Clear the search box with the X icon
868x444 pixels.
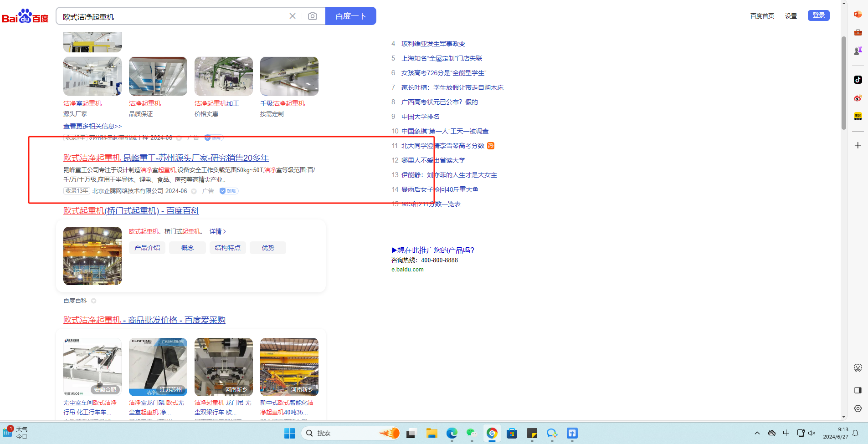pos(293,16)
